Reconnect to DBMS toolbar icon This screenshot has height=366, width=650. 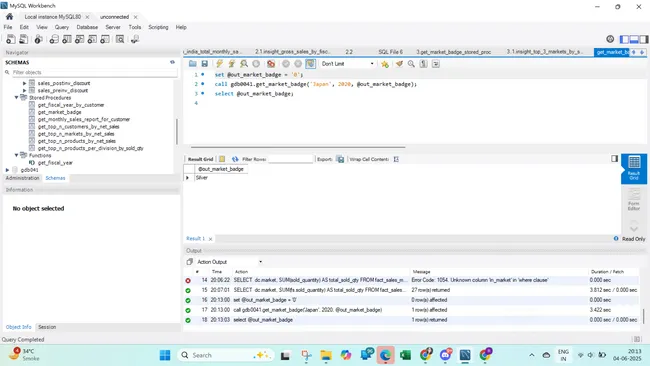135,39
